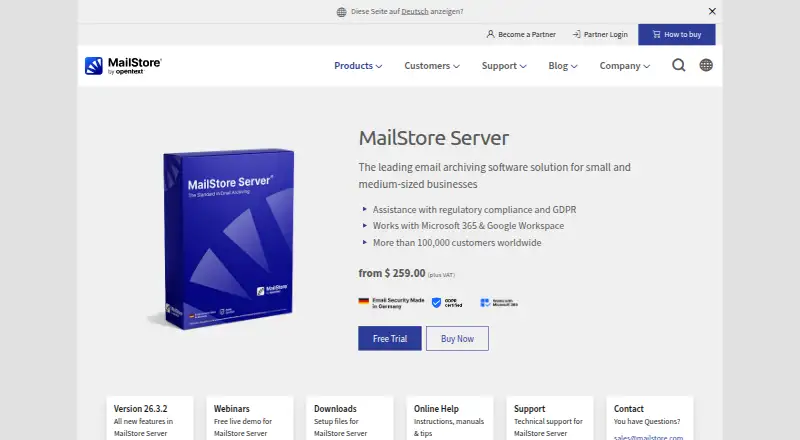Expand the Products menu
Screen dimensions: 800x440
pos(358,66)
